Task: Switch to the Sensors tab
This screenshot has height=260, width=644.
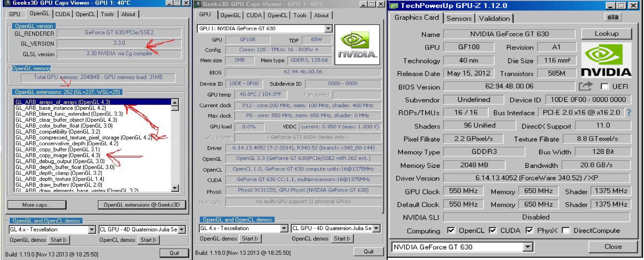Action: point(459,19)
